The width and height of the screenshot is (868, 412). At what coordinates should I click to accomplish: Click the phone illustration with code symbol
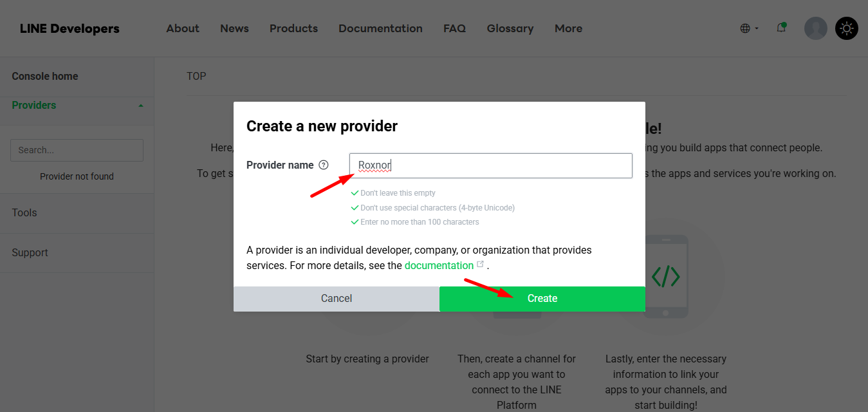click(666, 276)
